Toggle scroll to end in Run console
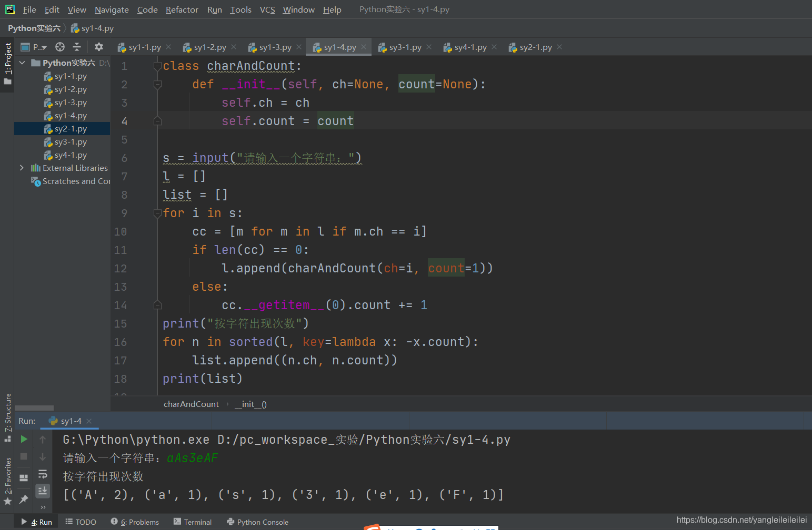The height and width of the screenshot is (530, 812). [x=43, y=491]
